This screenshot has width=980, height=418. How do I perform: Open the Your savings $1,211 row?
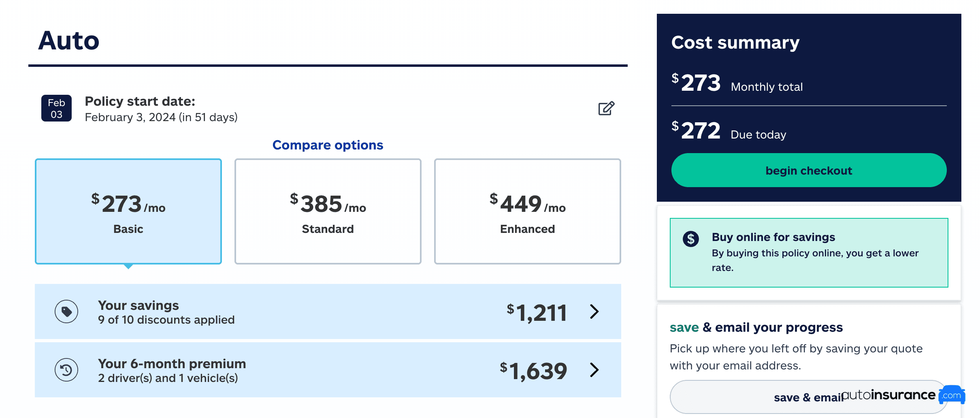pos(328,311)
